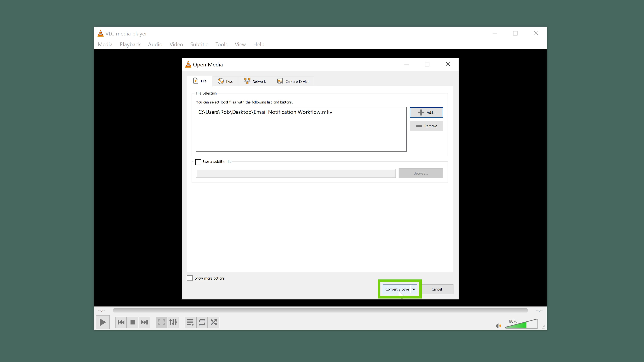Open the Help menu
The image size is (644, 362).
click(259, 44)
